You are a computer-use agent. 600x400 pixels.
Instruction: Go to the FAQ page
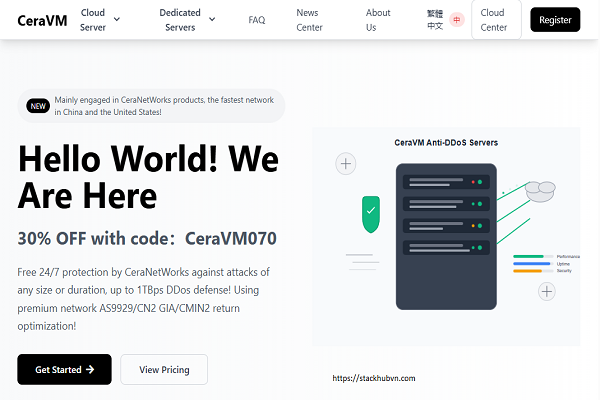256,20
